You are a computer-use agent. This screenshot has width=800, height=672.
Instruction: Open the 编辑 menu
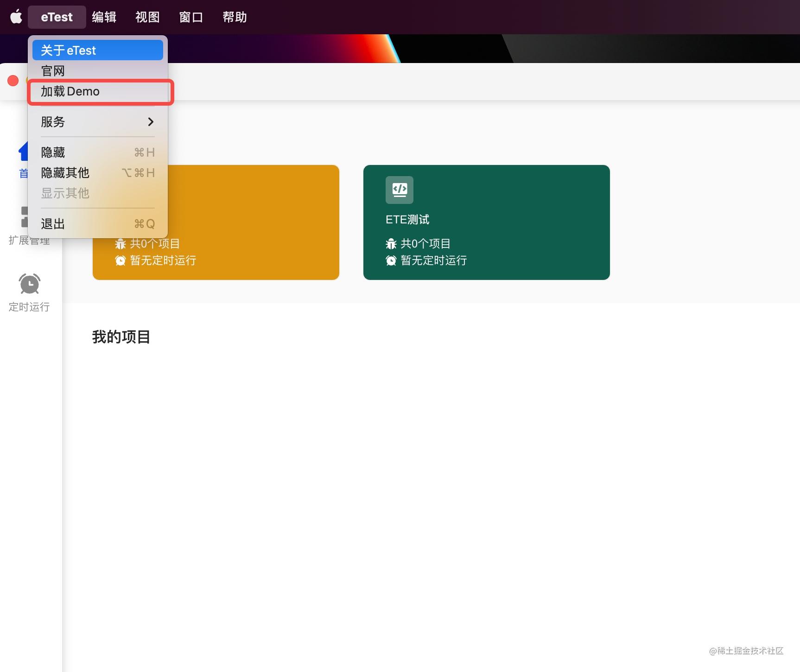click(x=104, y=17)
